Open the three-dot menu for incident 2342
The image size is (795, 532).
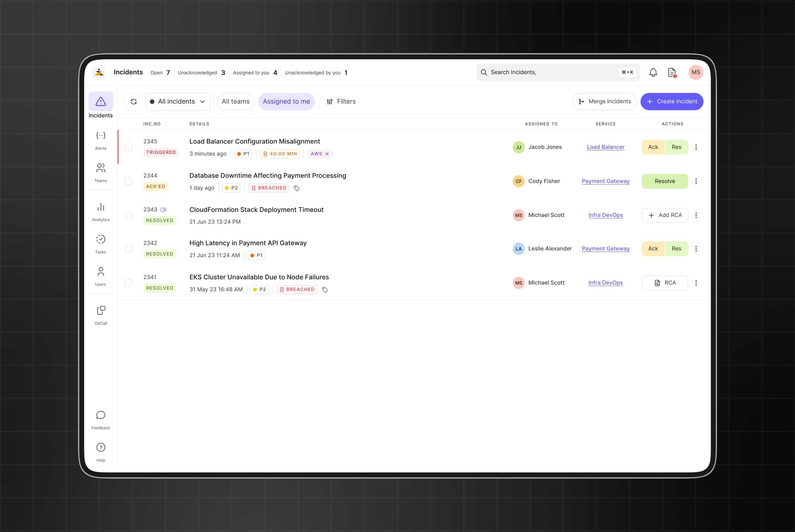click(696, 249)
